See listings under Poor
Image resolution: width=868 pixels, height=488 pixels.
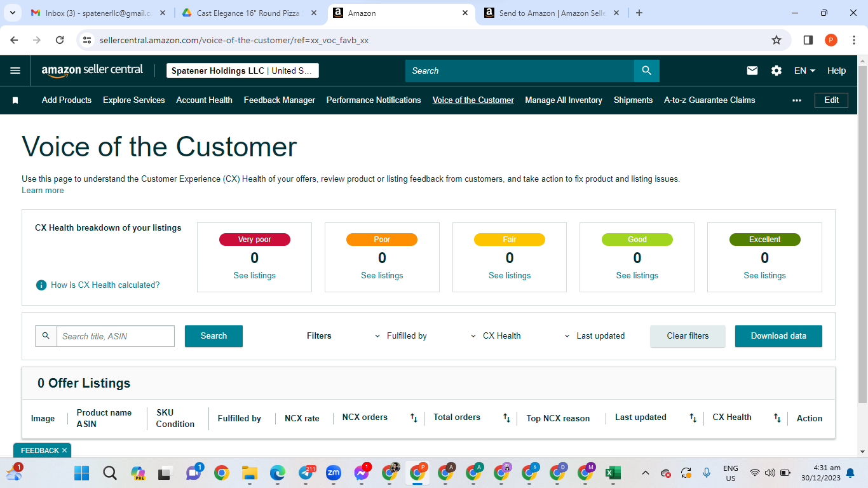[382, 276]
